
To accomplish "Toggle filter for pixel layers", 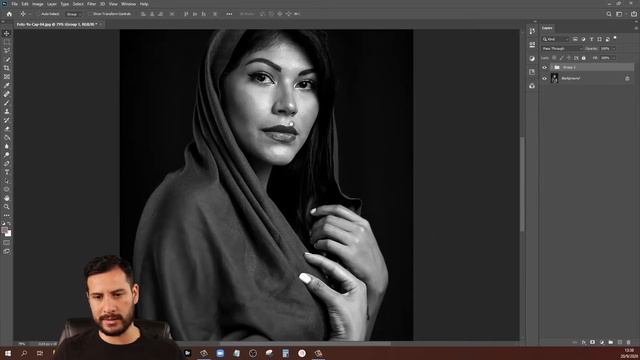I will coord(575,39).
